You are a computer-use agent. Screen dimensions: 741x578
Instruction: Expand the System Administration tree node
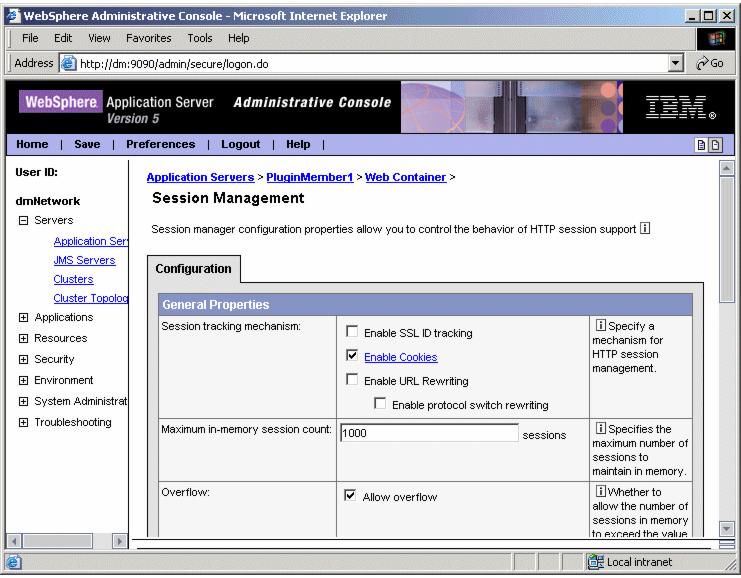pos(23,401)
